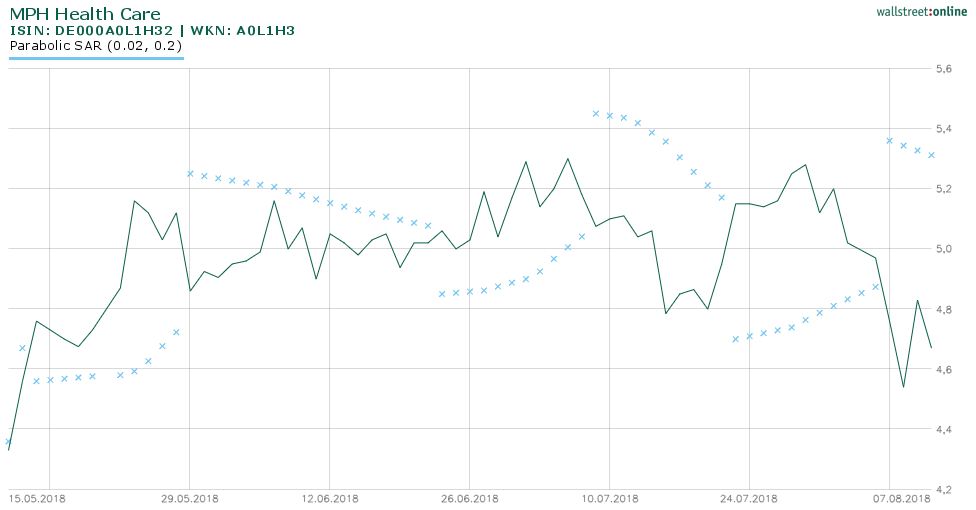This screenshot has width=976, height=510.
Task: Click the 5,0 price axis label
Action: click(943, 249)
